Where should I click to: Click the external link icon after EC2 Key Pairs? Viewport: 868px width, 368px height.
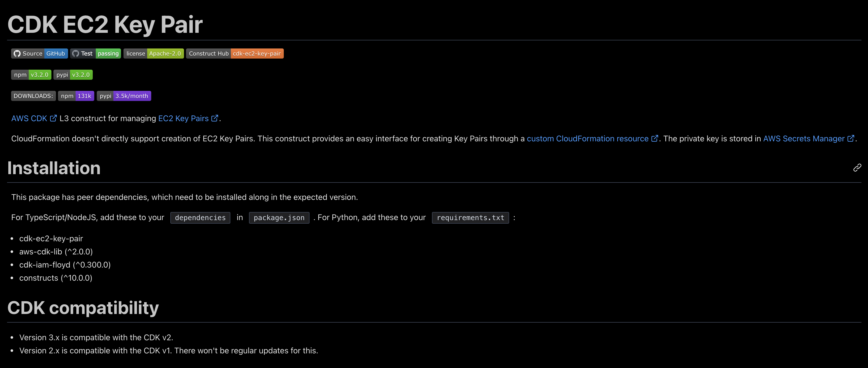215,118
